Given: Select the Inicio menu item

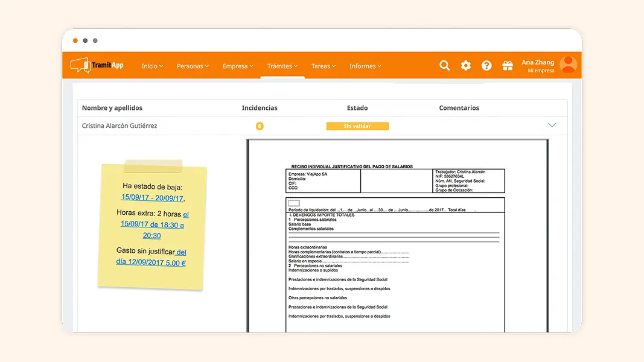Looking at the screenshot, I should pyautogui.click(x=151, y=66).
